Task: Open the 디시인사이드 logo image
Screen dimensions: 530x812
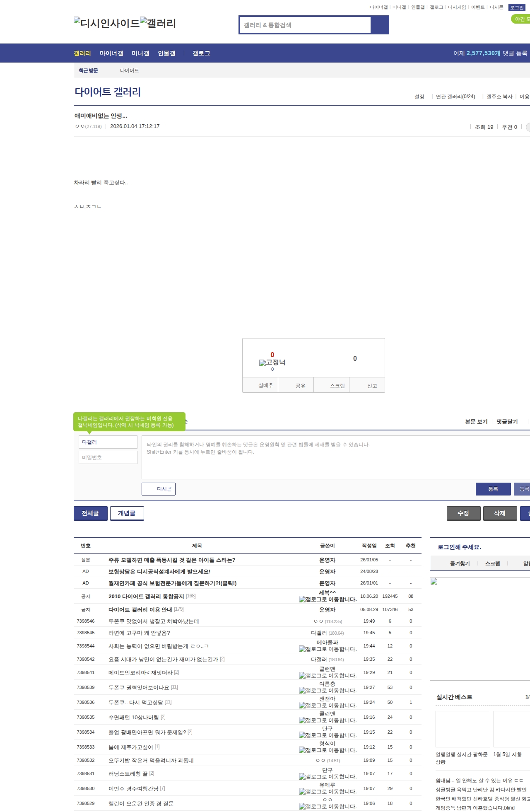Action: point(106,23)
